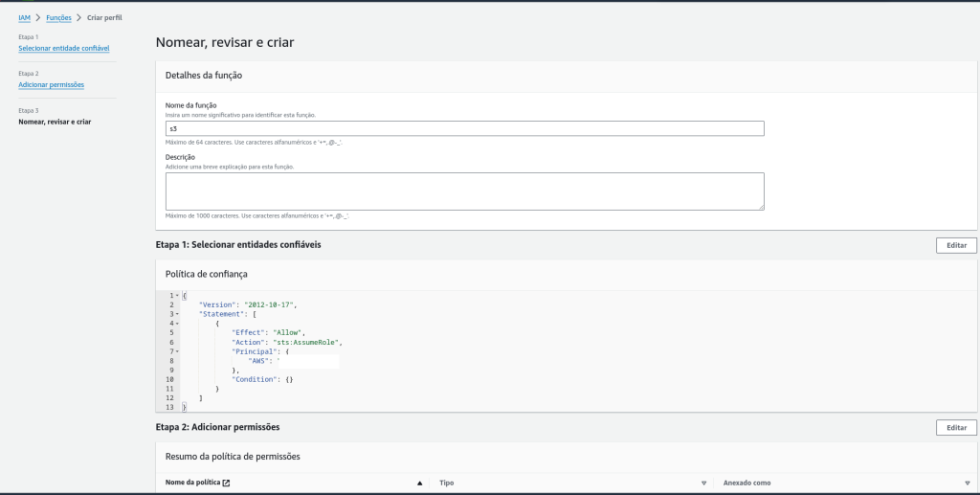Image resolution: width=980 pixels, height=495 pixels.
Task: Click the Anexado como column sort arrow
Action: click(x=967, y=484)
